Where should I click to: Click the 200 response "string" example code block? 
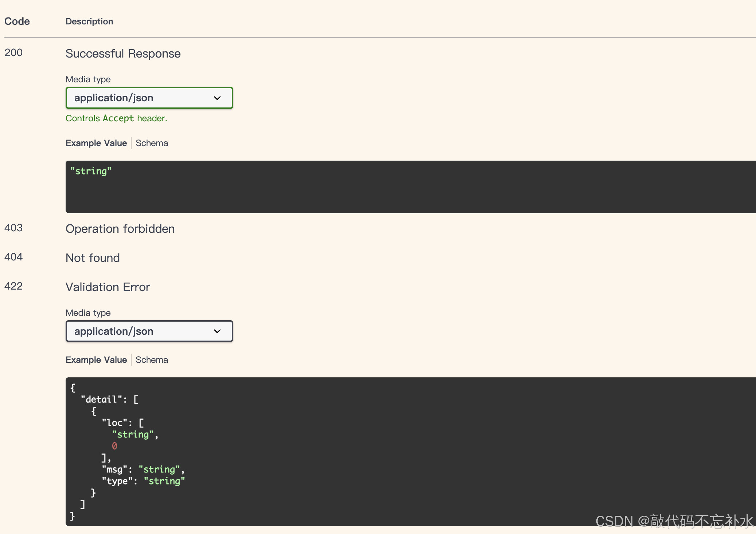point(410,186)
